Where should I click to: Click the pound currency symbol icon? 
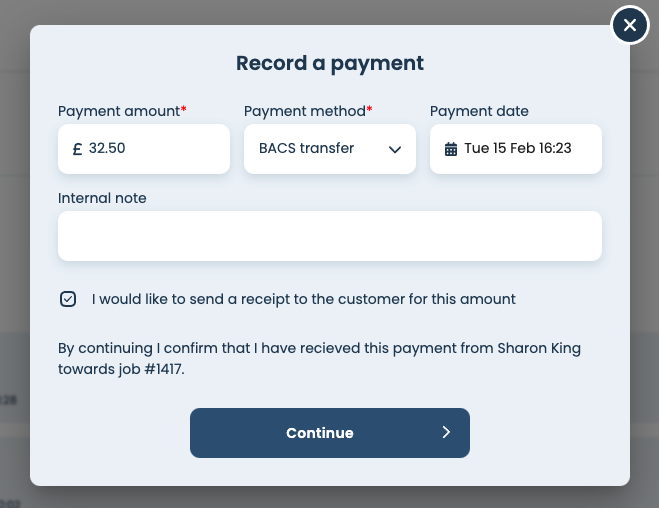(77, 149)
